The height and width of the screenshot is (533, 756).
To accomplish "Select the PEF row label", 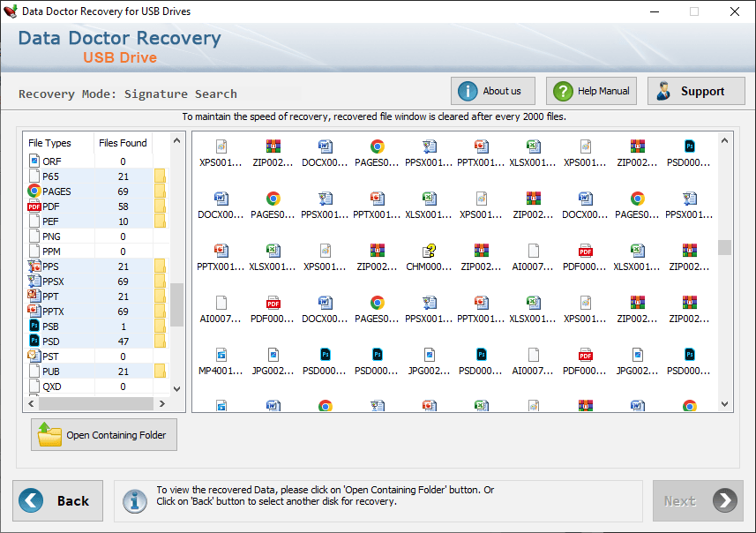I will 50,221.
